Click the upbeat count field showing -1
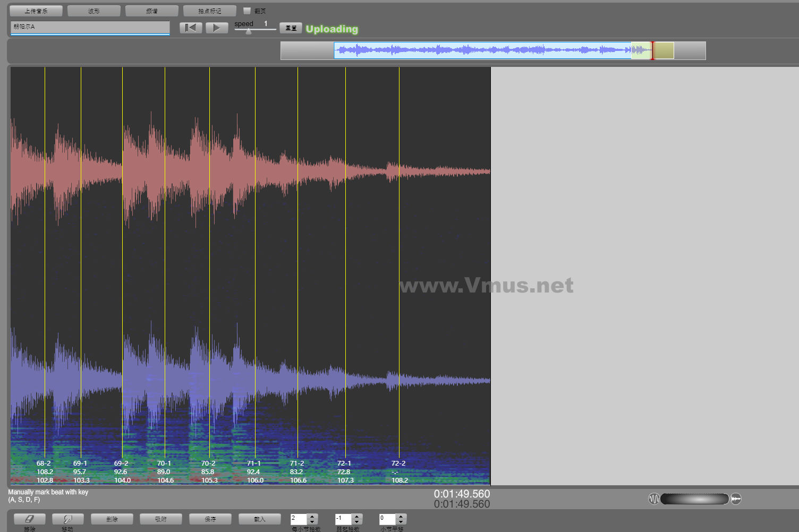The width and height of the screenshot is (799, 532). pyautogui.click(x=343, y=519)
